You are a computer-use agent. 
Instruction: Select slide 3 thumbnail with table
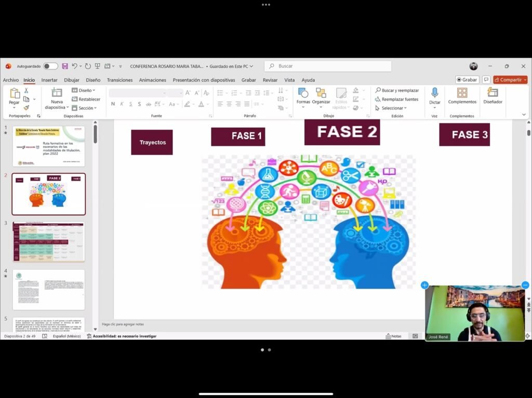[x=48, y=242]
